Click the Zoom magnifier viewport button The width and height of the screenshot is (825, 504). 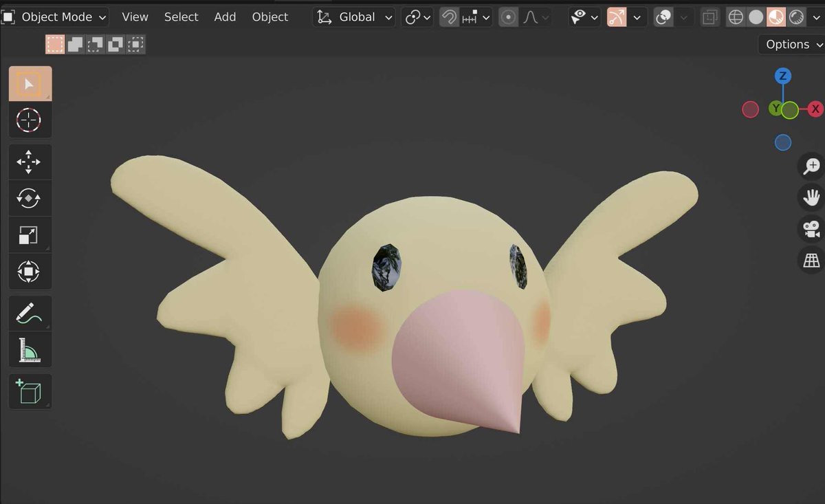click(812, 166)
